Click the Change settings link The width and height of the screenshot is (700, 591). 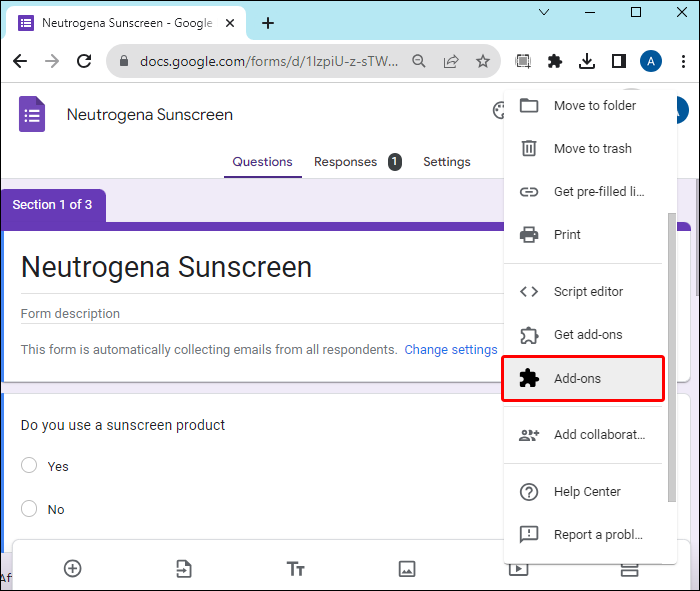(450, 350)
